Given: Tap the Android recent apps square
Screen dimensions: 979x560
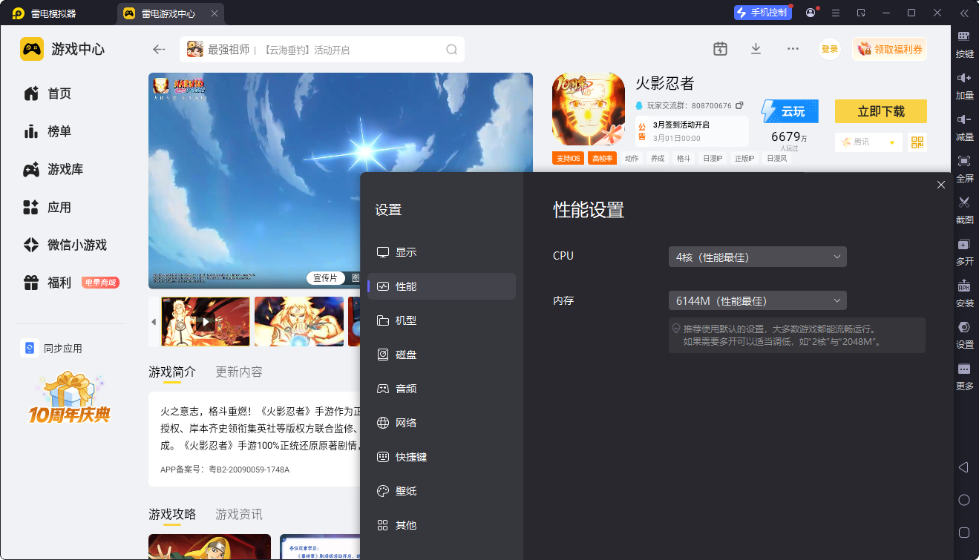Looking at the screenshot, I should pos(964,533).
